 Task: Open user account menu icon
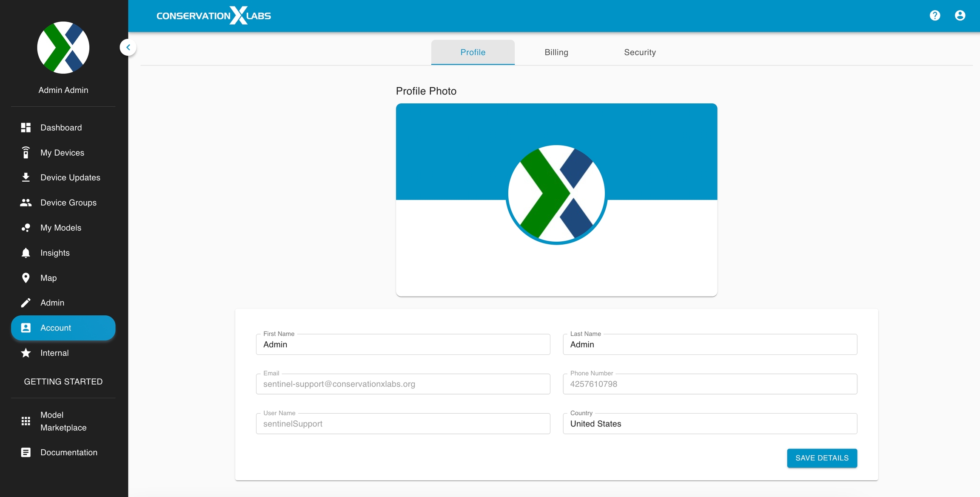tap(960, 16)
